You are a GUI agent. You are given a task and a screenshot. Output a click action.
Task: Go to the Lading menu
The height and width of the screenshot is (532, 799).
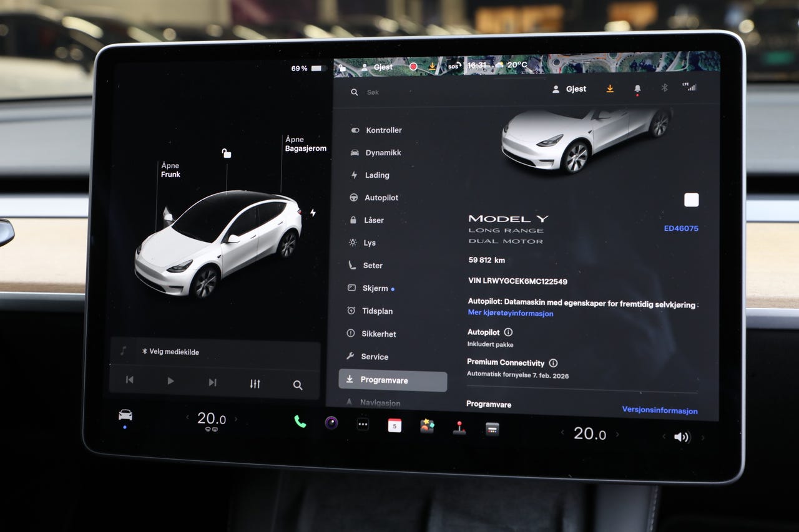click(x=370, y=175)
